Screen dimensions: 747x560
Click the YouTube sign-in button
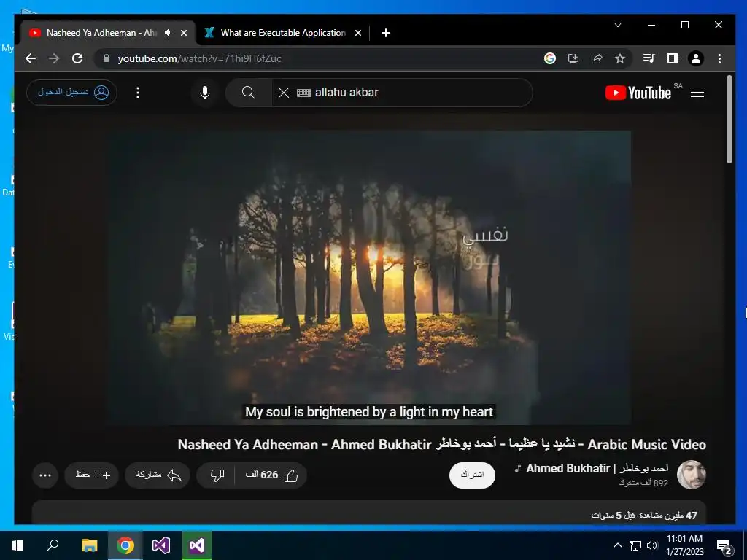pyautogui.click(x=72, y=93)
